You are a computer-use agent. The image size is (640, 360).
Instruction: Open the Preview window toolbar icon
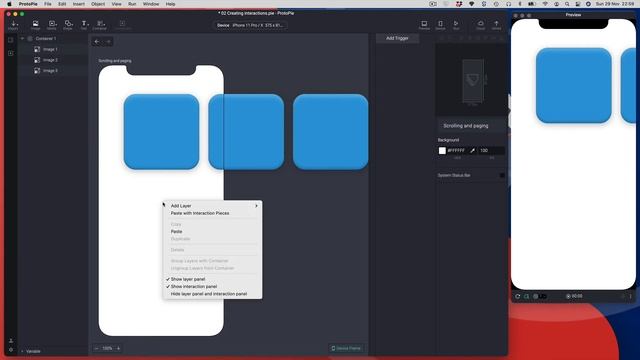(x=424, y=25)
